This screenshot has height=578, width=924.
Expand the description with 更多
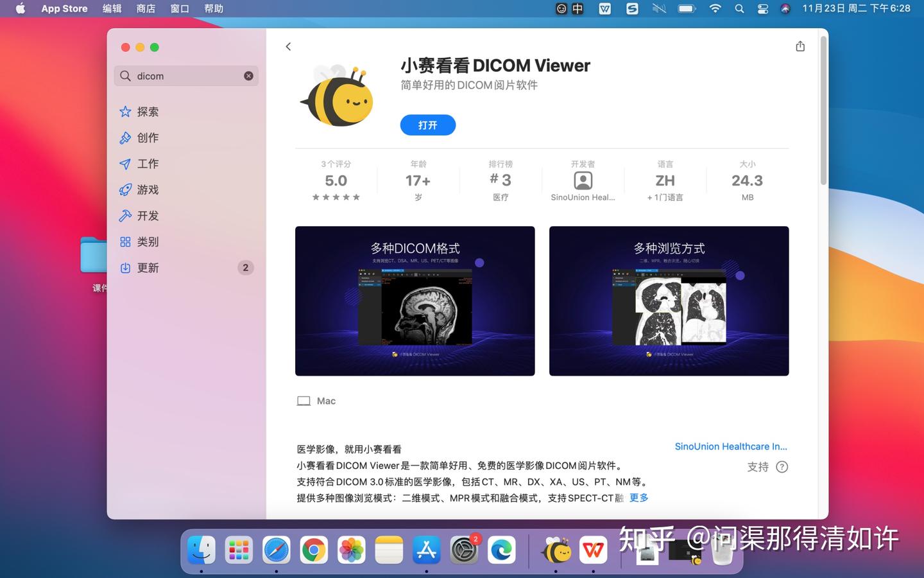point(638,498)
